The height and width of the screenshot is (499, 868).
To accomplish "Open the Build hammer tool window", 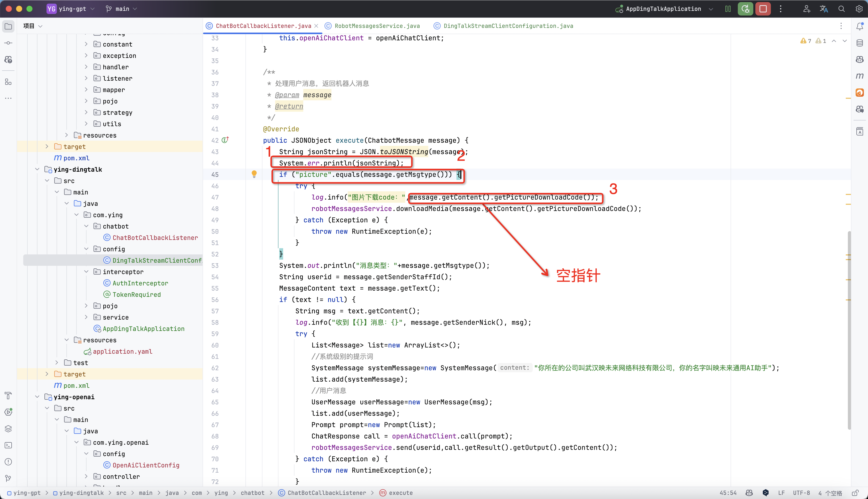I will click(x=8, y=396).
